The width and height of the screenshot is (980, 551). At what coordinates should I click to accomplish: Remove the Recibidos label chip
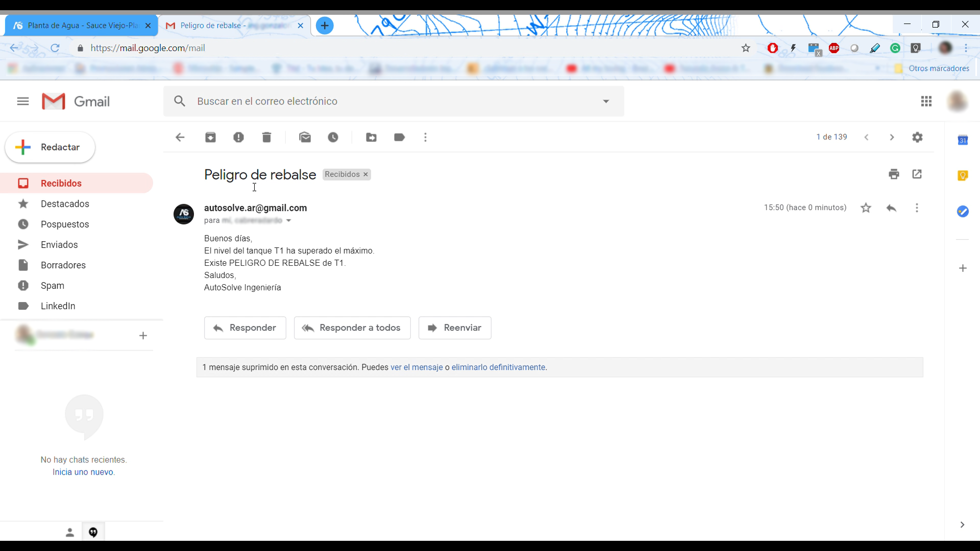coord(365,174)
